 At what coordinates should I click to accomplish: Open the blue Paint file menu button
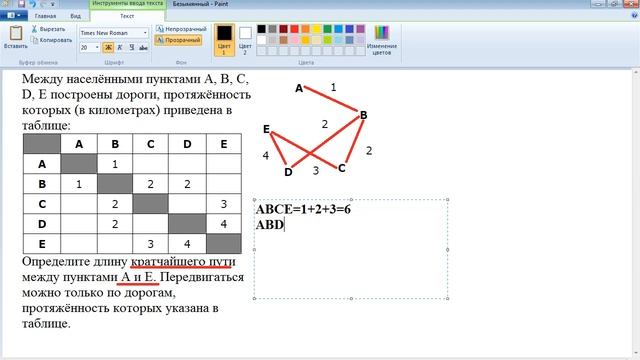(x=14, y=16)
